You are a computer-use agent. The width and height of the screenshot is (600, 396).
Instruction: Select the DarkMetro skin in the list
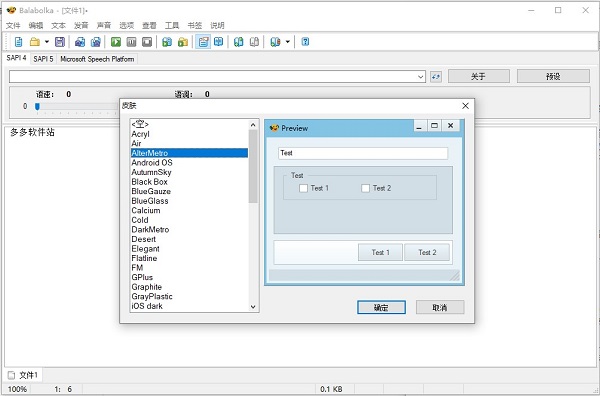[x=189, y=230]
